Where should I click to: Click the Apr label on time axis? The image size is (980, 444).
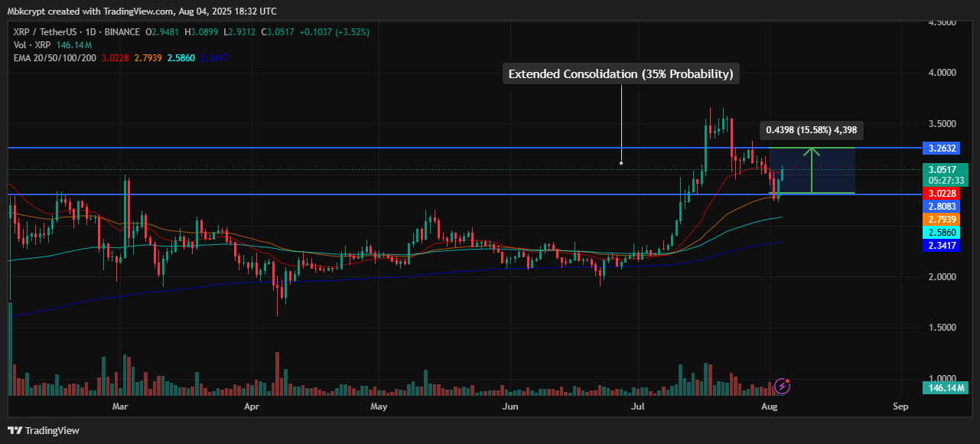pos(252,406)
